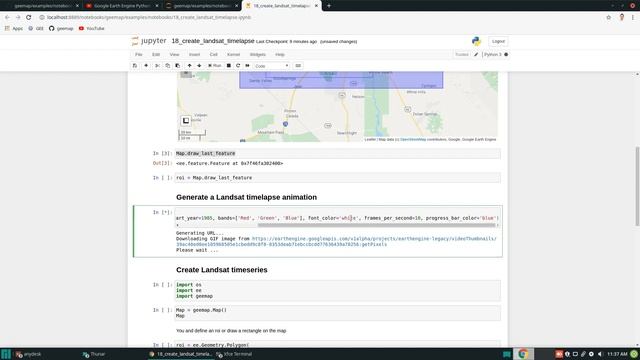Open the Edit menu
The width and height of the screenshot is (640, 360).
[x=156, y=54]
